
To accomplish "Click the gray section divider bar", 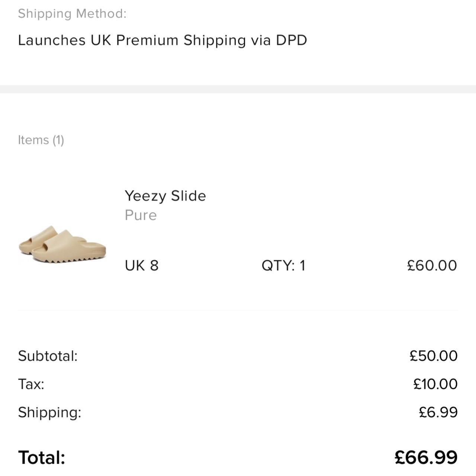I will coord(238,89).
